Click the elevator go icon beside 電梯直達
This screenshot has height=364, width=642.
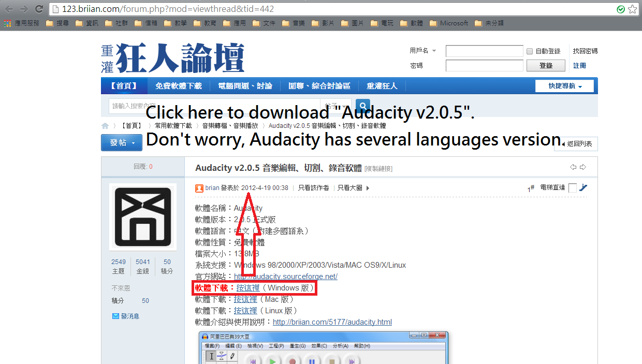point(583,187)
